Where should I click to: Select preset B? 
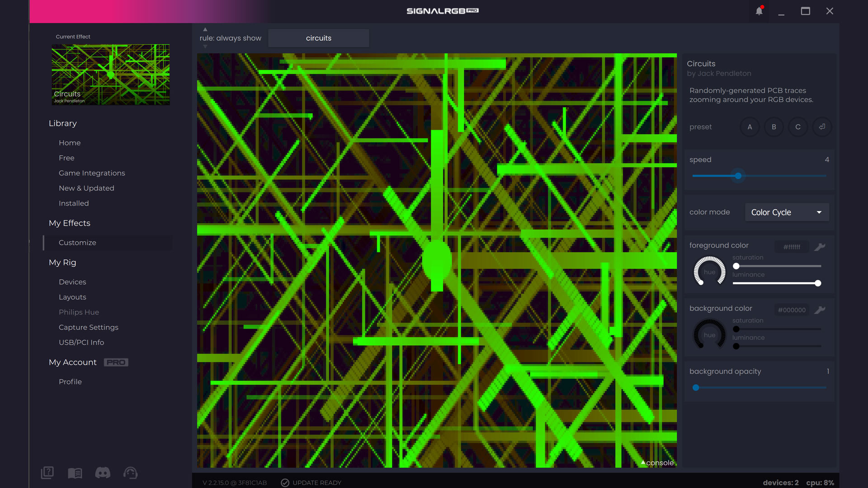(774, 127)
